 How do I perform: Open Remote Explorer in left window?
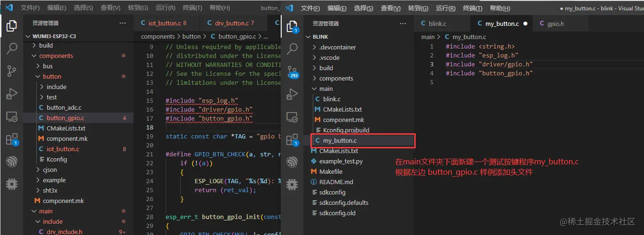click(12, 116)
